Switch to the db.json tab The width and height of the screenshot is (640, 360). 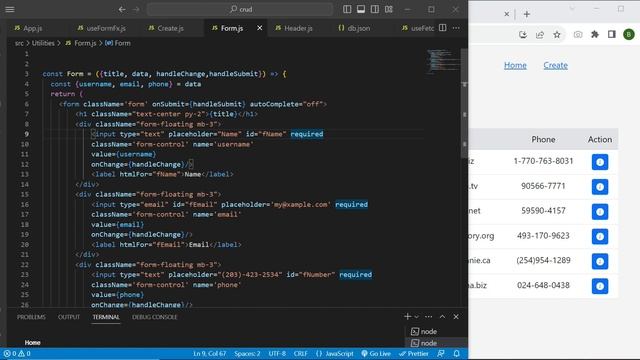coord(354,28)
